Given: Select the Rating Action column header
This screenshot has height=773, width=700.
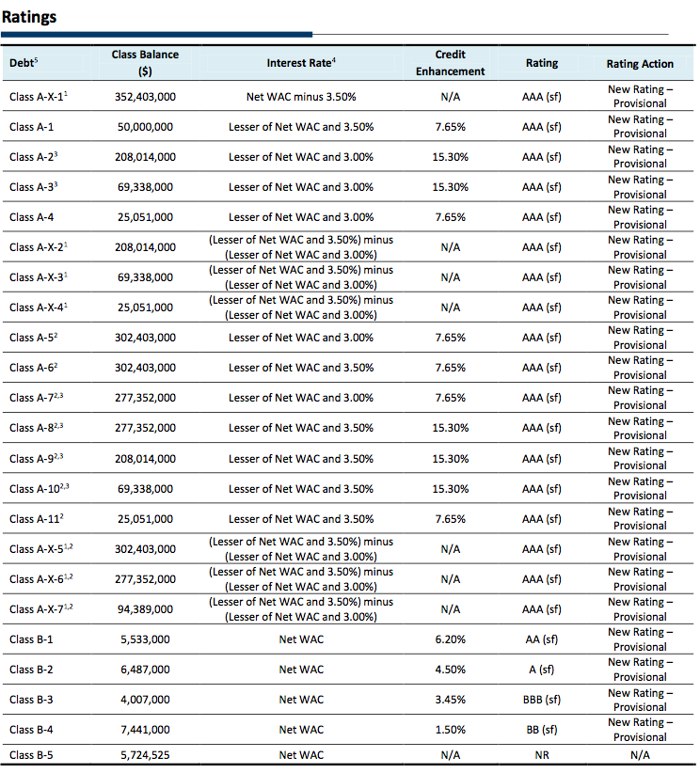Looking at the screenshot, I should click(640, 63).
